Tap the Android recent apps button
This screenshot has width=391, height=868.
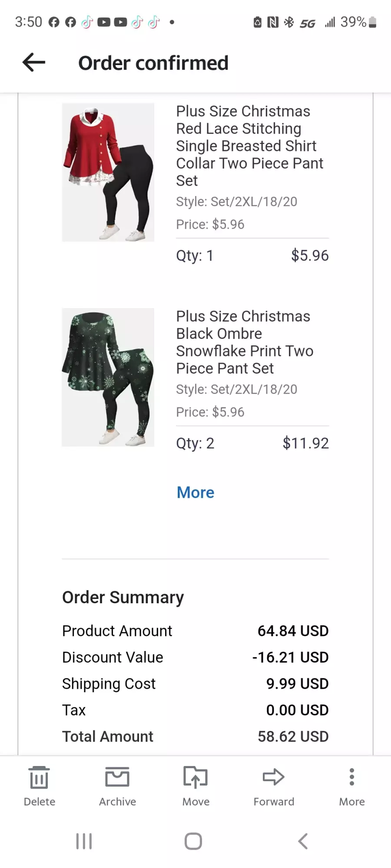coord(84,841)
